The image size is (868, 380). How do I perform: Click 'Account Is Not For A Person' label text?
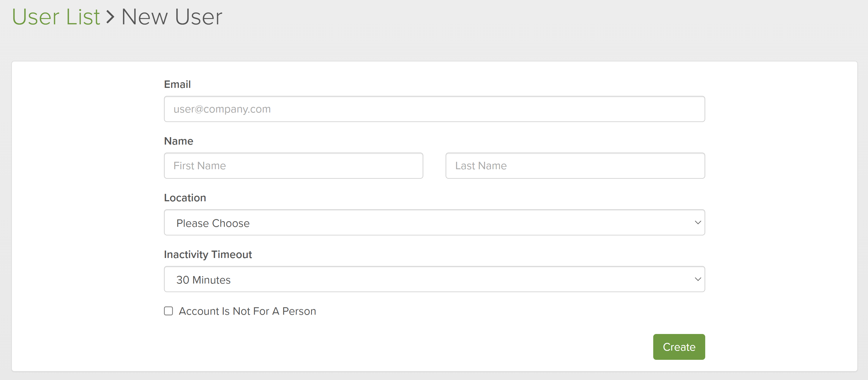pos(247,311)
